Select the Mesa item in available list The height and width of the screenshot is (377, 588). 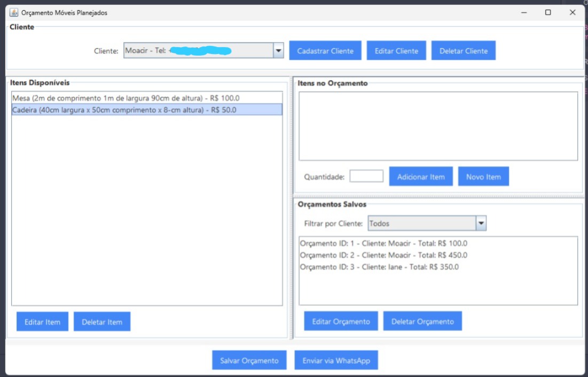tap(126, 98)
